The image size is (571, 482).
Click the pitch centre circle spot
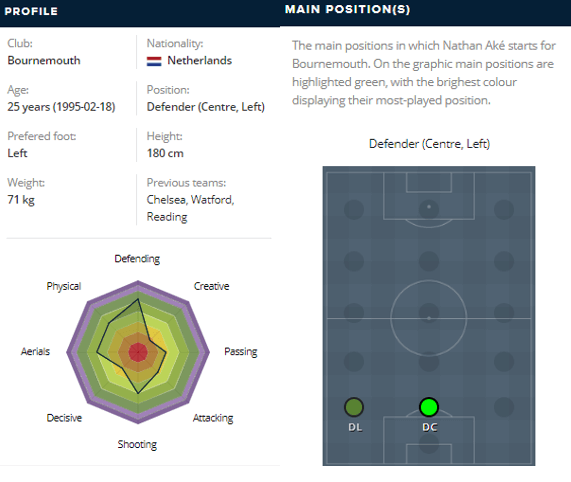429,318
